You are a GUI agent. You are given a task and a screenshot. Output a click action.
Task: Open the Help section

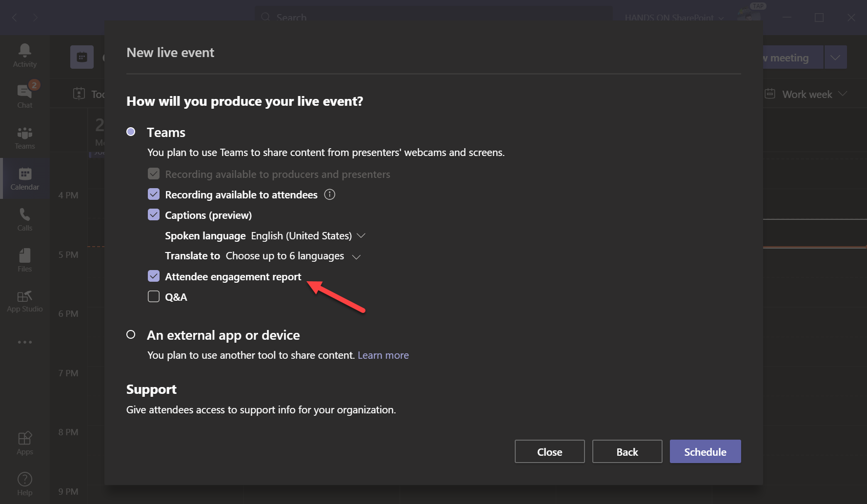24,482
